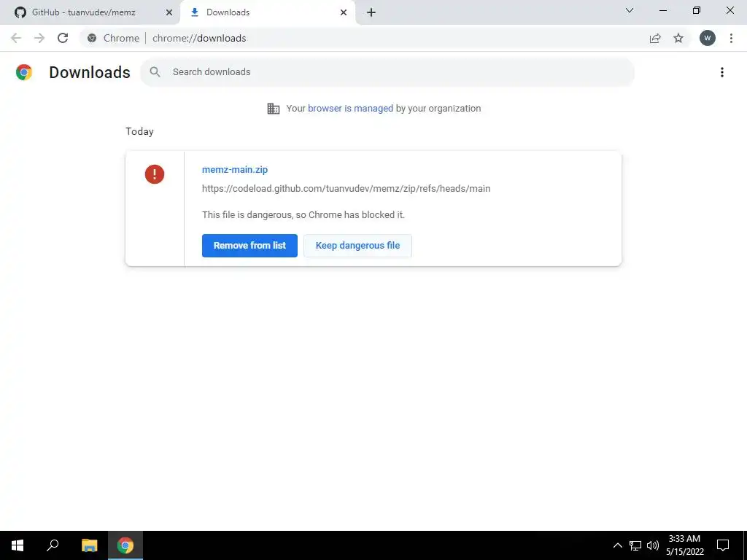The height and width of the screenshot is (560, 747).
Task: Open volume speaker tray icon
Action: click(653, 545)
